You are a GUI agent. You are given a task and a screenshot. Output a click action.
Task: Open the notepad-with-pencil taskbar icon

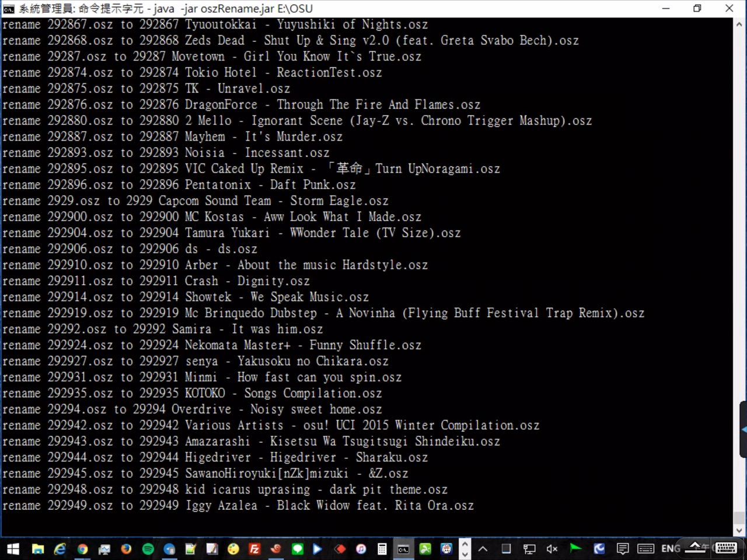pos(212,549)
